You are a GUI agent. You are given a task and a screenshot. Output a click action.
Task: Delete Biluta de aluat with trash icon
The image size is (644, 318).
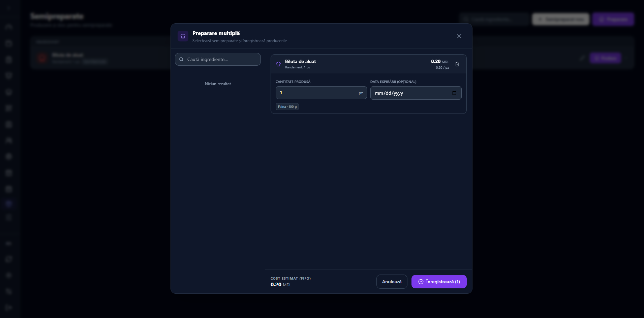457,64
